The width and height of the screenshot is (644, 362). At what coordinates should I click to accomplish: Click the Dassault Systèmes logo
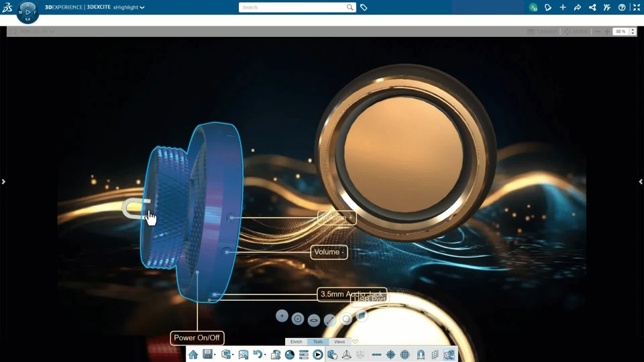7,7
